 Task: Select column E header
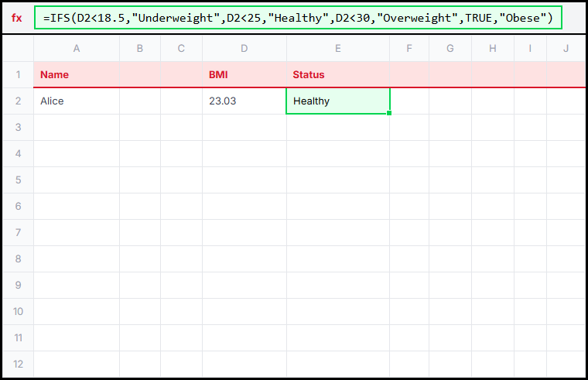click(338, 49)
